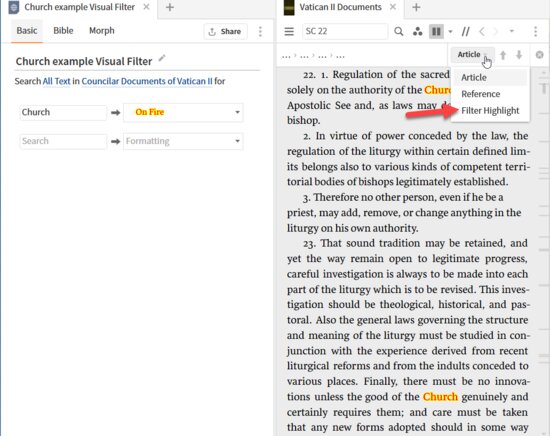Select the Church example Visual Filter tab

tap(80, 7)
